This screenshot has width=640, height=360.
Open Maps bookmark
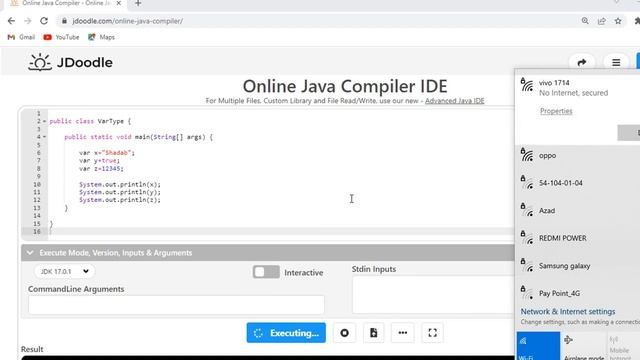point(101,37)
